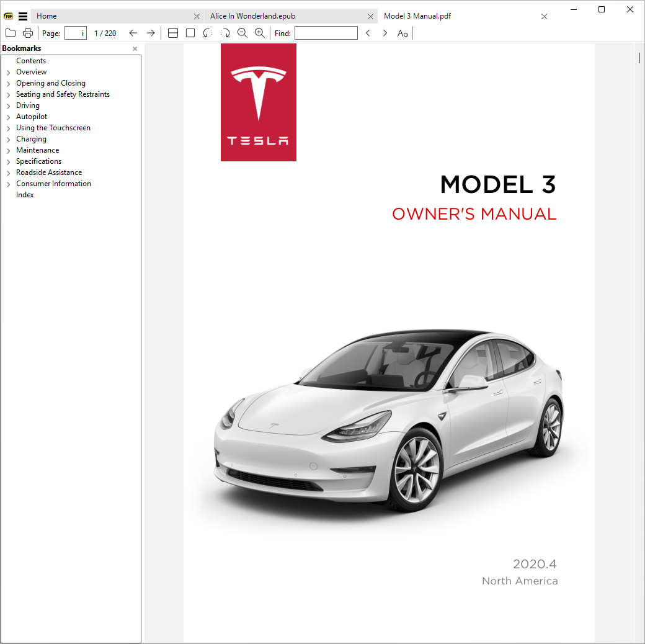Rotate the page left
Screen dimensions: 645x644
coord(208,33)
